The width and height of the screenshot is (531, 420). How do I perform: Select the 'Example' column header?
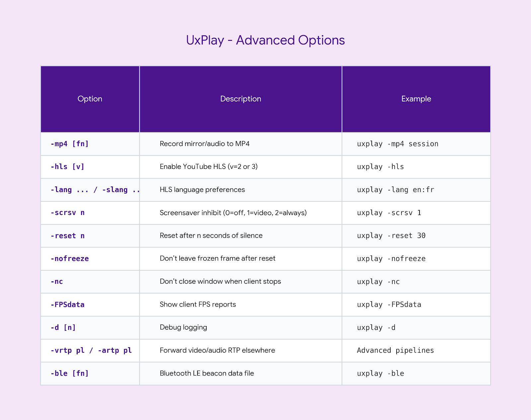coord(416,99)
